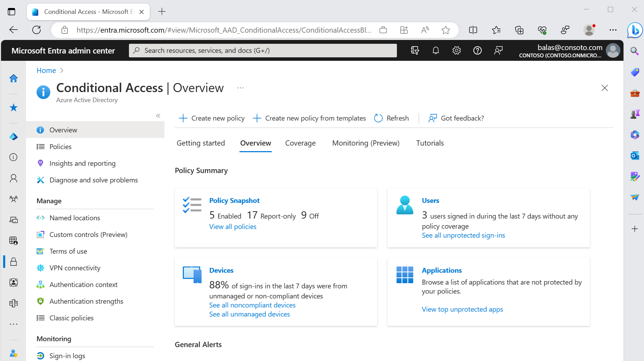Viewport: 644px width, 361px height.
Task: Open Policy Snapshot card title
Action: [x=234, y=200]
